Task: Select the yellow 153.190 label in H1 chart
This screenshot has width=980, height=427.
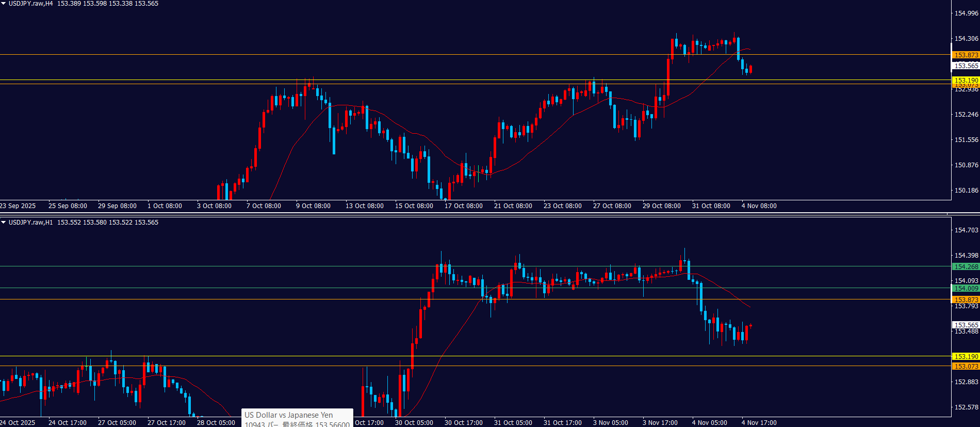Action: click(x=966, y=356)
